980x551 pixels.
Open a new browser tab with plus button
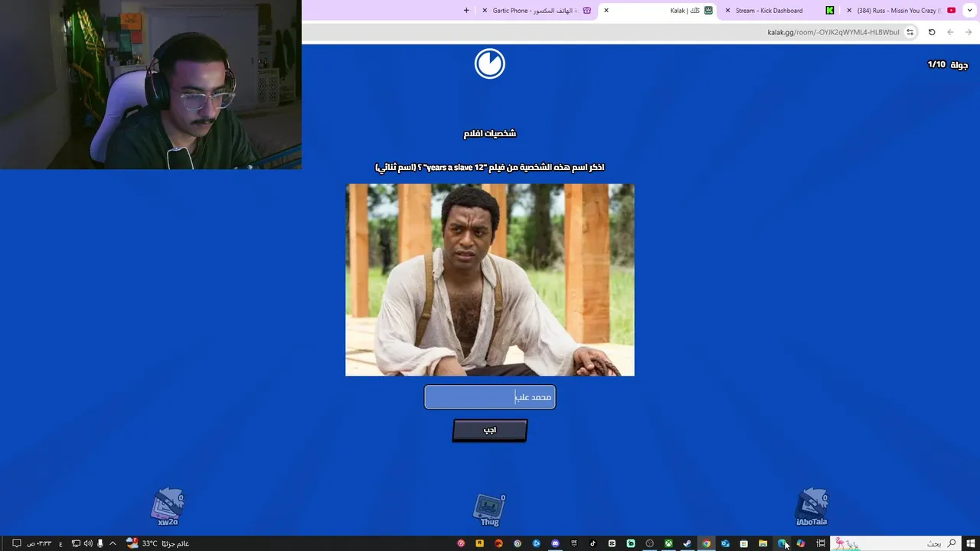click(x=466, y=11)
